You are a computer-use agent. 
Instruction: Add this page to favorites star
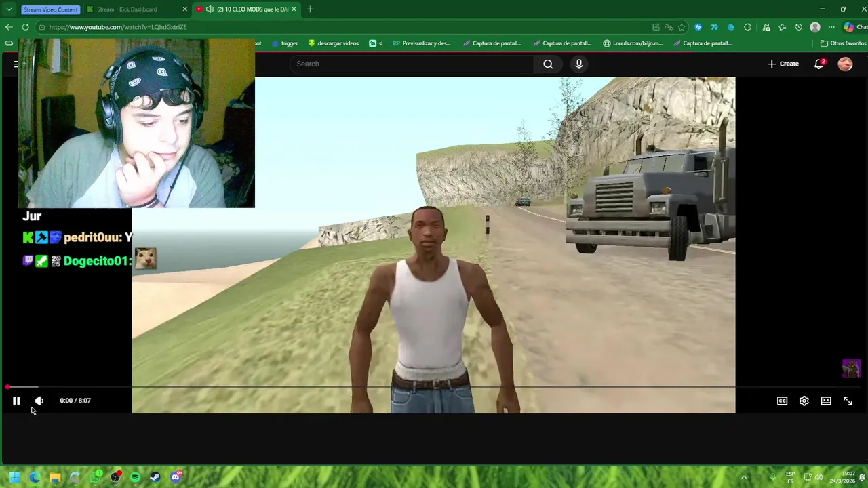pyautogui.click(x=682, y=27)
